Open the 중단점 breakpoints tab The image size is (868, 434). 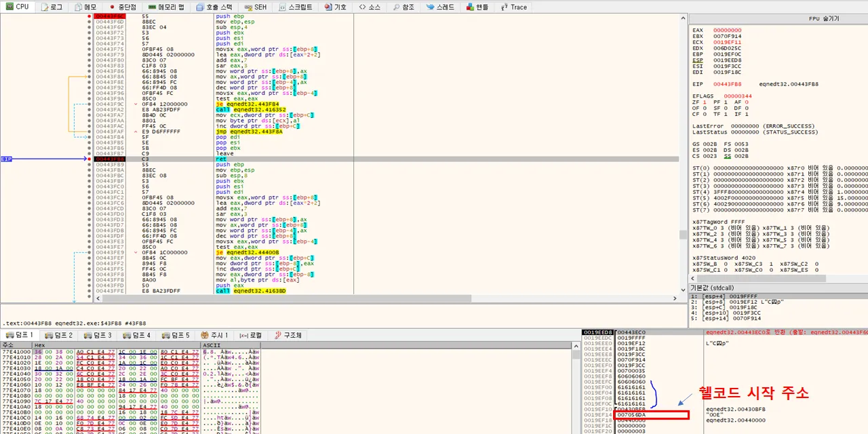(x=123, y=7)
